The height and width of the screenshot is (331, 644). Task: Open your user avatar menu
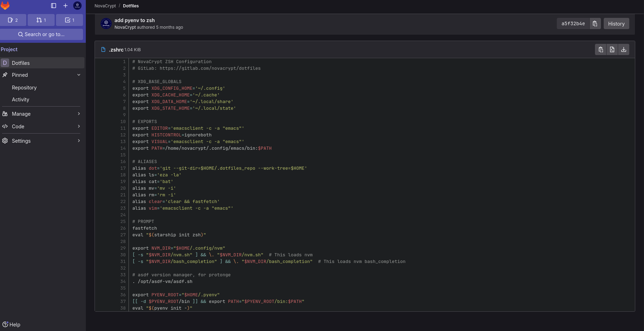click(x=77, y=6)
